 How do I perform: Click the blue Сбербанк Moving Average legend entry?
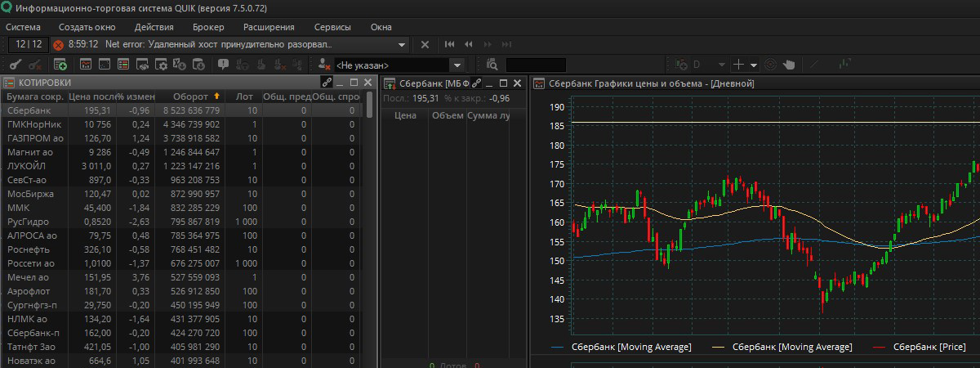click(621, 347)
